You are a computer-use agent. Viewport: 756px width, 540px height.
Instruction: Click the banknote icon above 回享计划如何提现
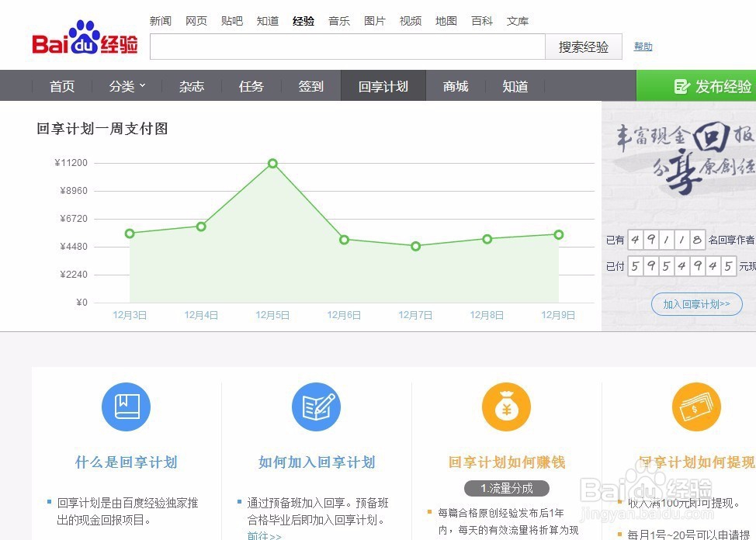[695, 407]
